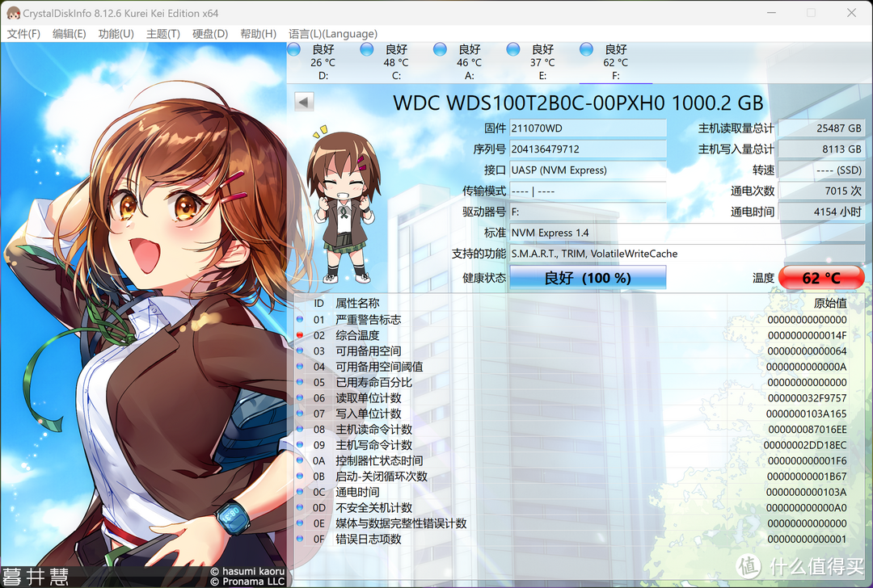Click the 良好 (100 %) health status button
The image size is (873, 588).
point(588,277)
